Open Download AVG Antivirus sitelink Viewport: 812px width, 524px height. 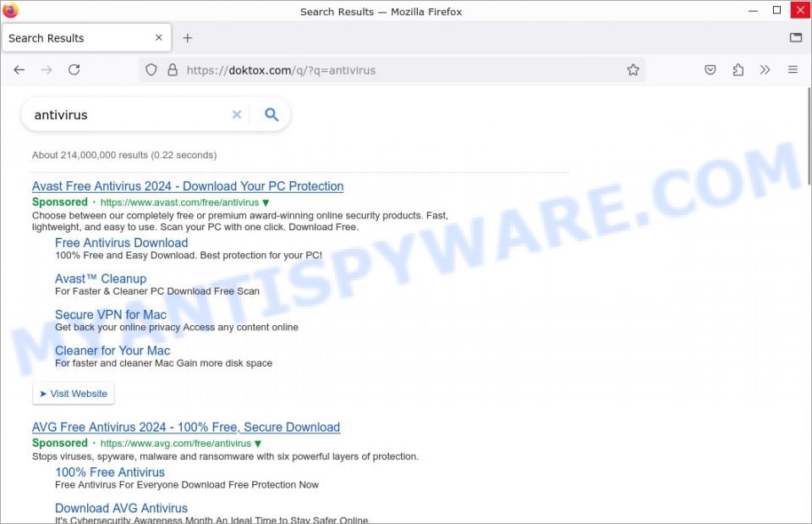tap(121, 508)
